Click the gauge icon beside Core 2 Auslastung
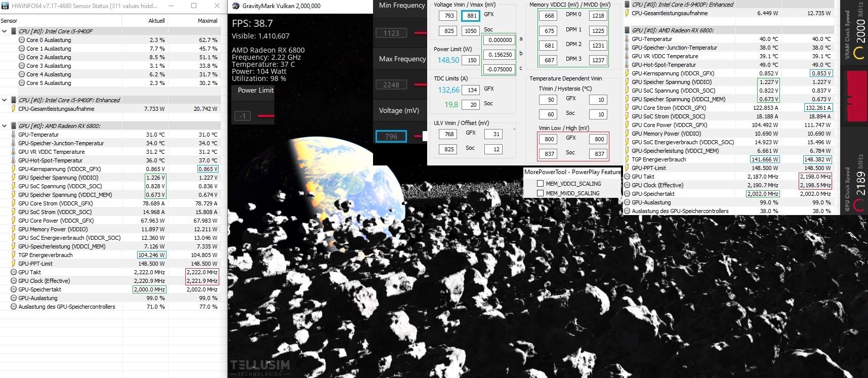 pos(22,57)
